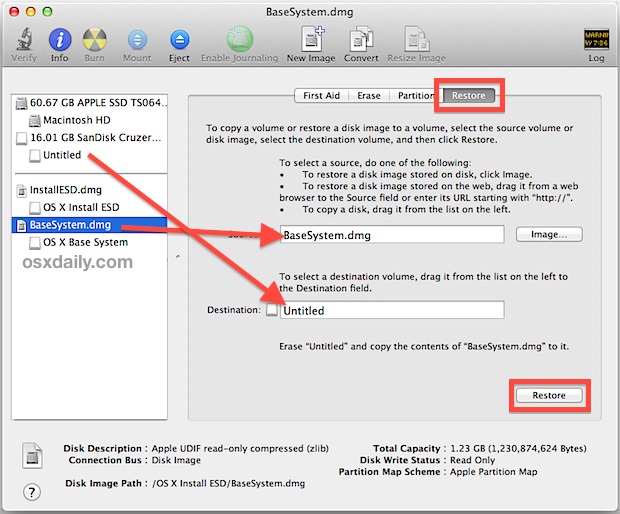The height and width of the screenshot is (514, 620).
Task: Click the Restore button at bottom right
Action: coord(549,395)
